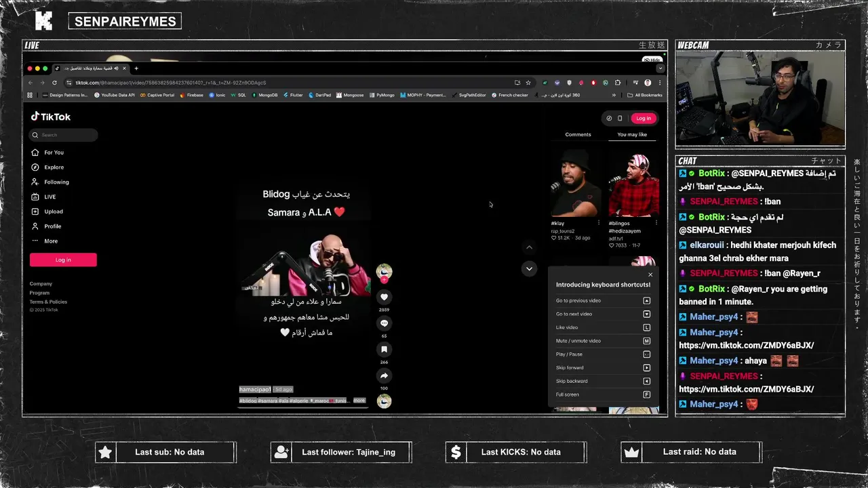Open comments with the speech bubble icon

384,323
